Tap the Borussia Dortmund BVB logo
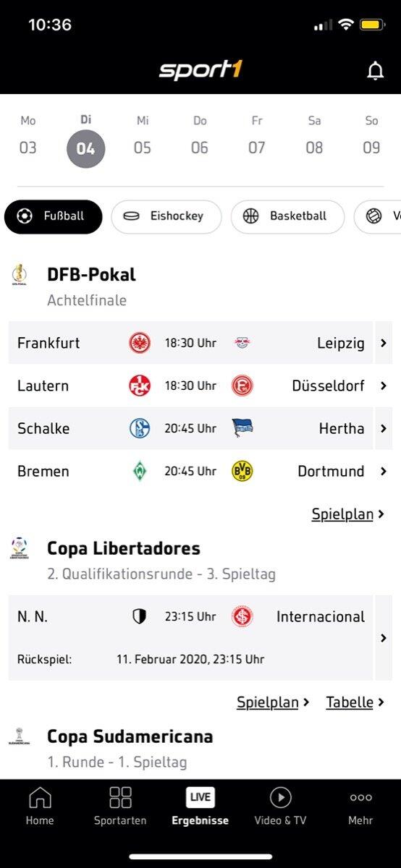The width and height of the screenshot is (401, 868). [x=242, y=472]
